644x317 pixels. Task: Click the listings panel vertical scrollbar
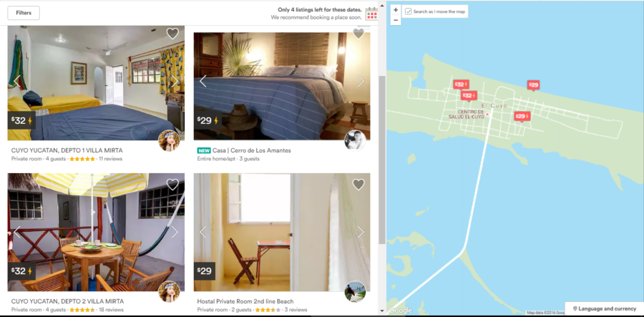[x=382, y=160]
